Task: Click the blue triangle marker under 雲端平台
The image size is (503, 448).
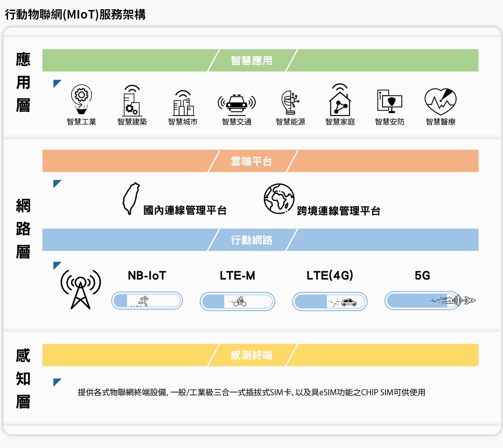Action: tap(57, 184)
